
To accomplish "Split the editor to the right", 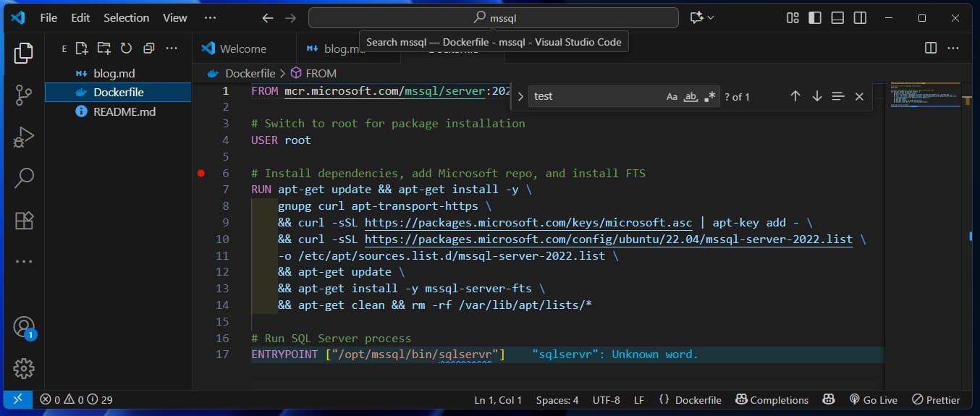I will click(x=931, y=48).
